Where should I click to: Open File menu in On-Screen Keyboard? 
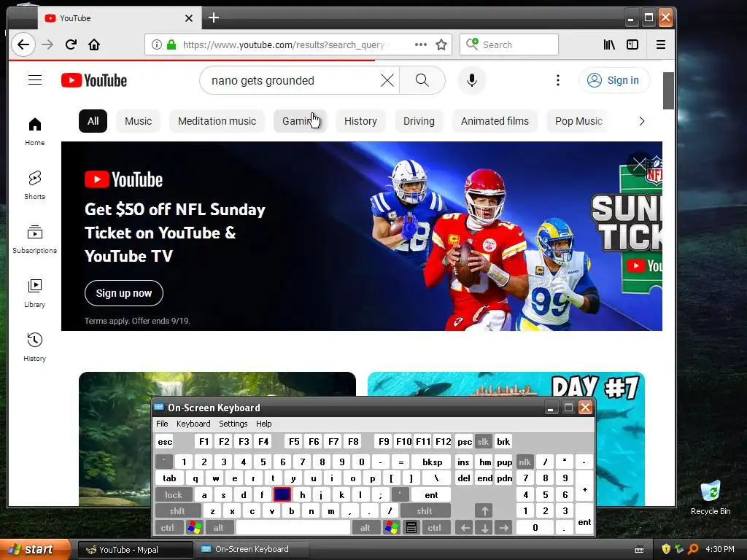coord(162,424)
